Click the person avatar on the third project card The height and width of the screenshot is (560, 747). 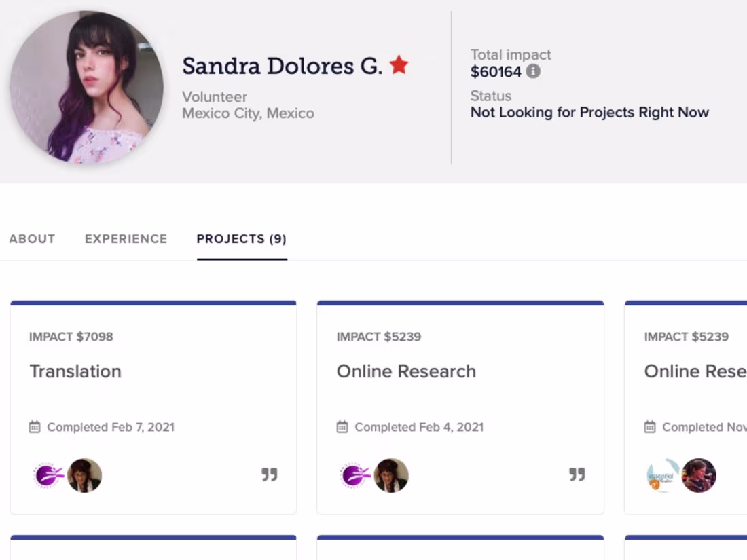coord(699,475)
